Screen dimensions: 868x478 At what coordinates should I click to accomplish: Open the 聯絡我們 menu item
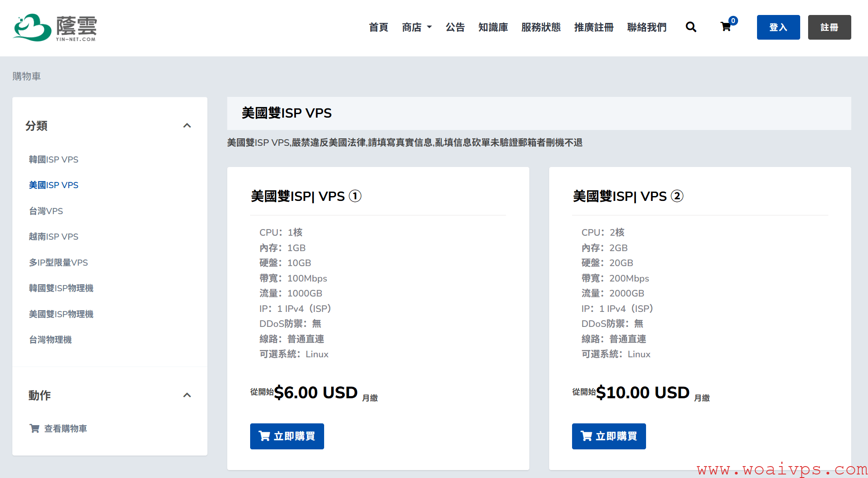pos(646,27)
